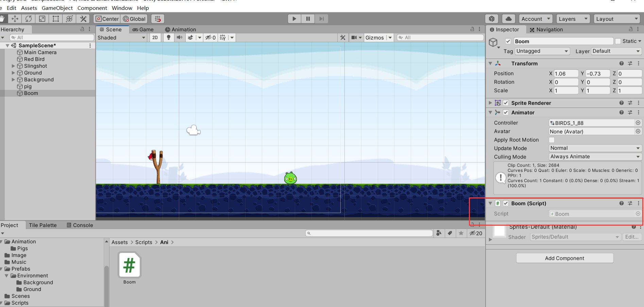The image size is (644, 307).
Task: Open the Layers dropdown
Action: [573, 19]
